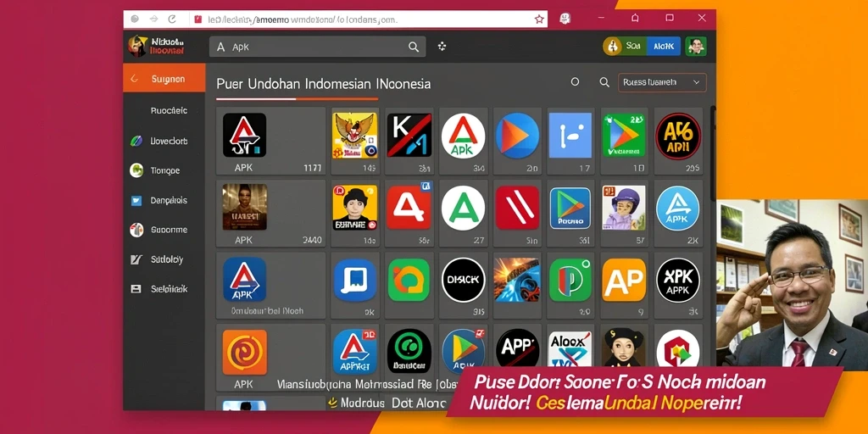
Task: Click the icon beside Sidoloiy in the sidebar
Action: coord(136,259)
